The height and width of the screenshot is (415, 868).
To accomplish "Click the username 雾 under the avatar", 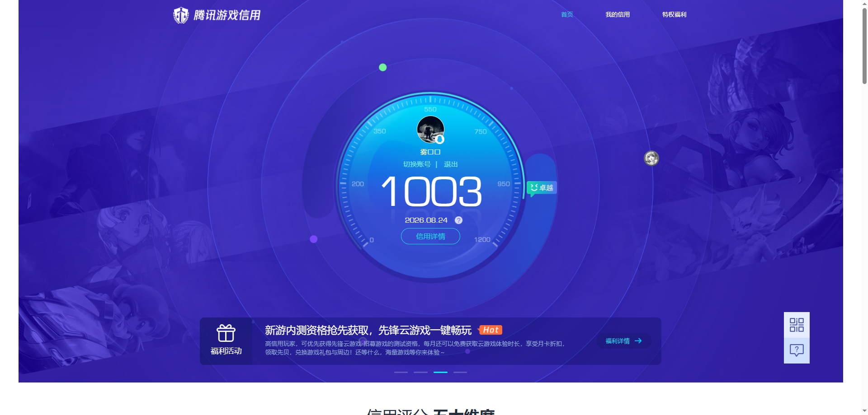I will point(430,152).
